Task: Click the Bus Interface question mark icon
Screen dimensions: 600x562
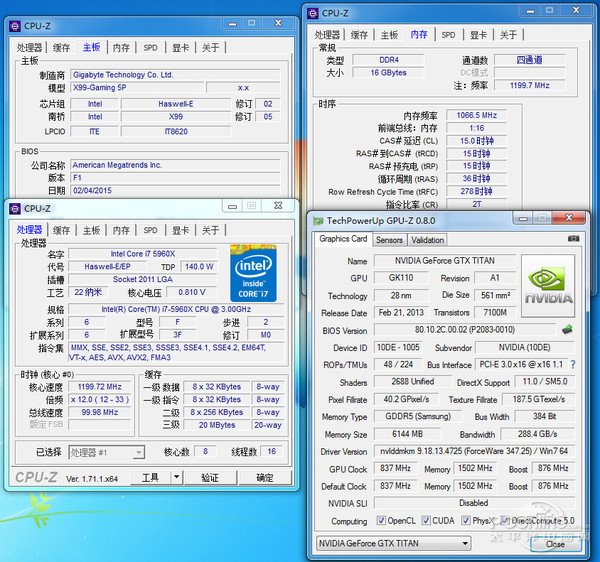Action: pyautogui.click(x=572, y=365)
